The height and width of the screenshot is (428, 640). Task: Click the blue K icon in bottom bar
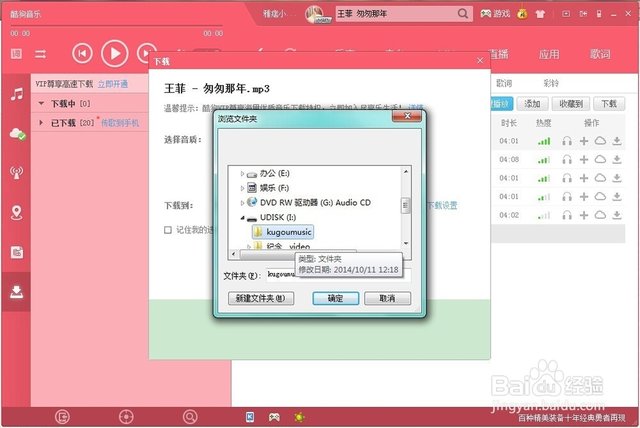250,417
